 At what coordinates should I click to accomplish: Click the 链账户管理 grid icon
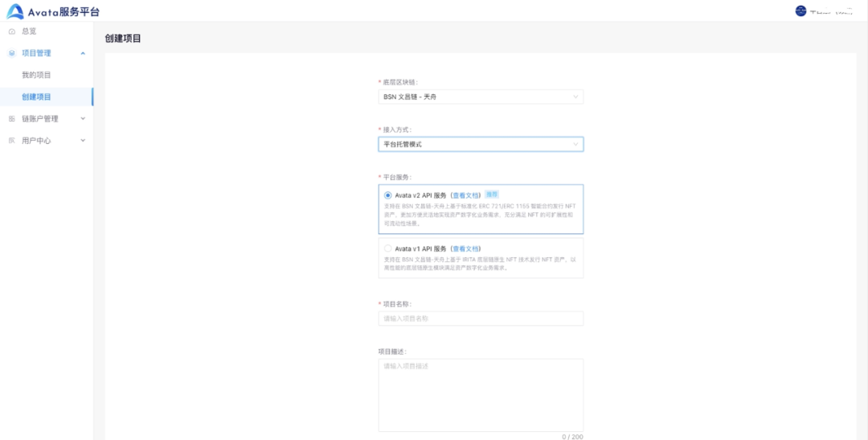12,118
